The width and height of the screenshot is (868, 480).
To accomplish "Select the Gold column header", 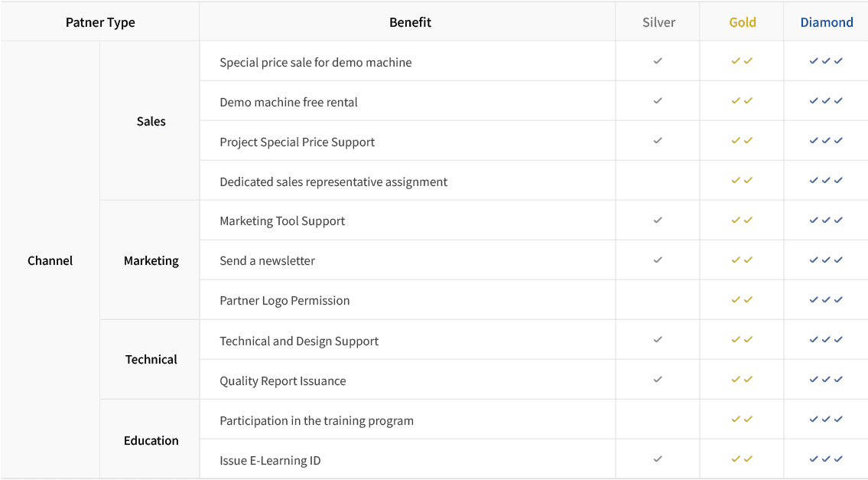I will click(743, 22).
